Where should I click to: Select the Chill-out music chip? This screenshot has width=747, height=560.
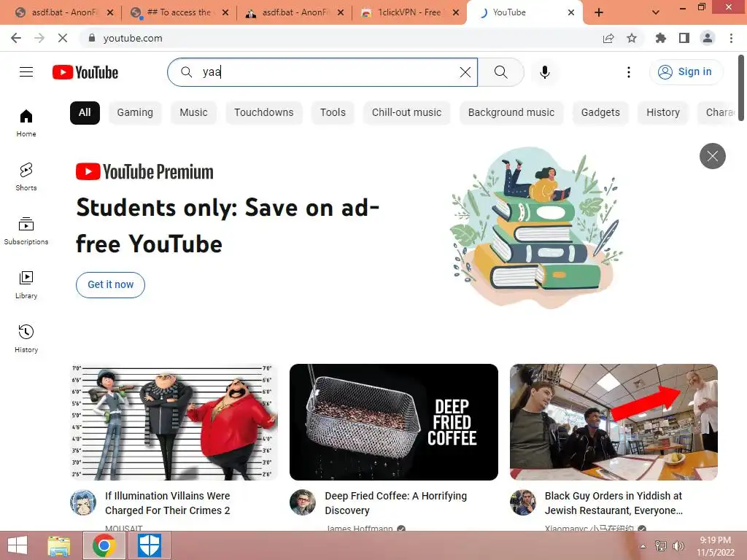(406, 113)
